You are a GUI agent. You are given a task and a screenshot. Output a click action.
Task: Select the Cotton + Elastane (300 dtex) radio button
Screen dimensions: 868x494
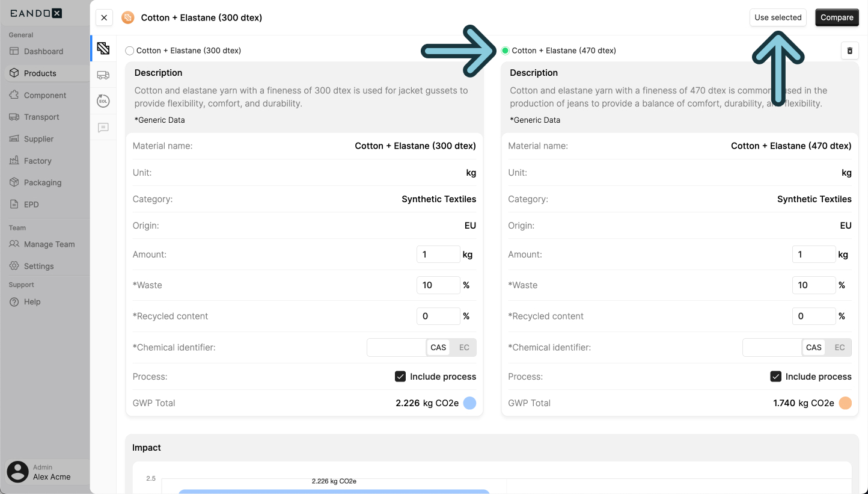coord(129,51)
